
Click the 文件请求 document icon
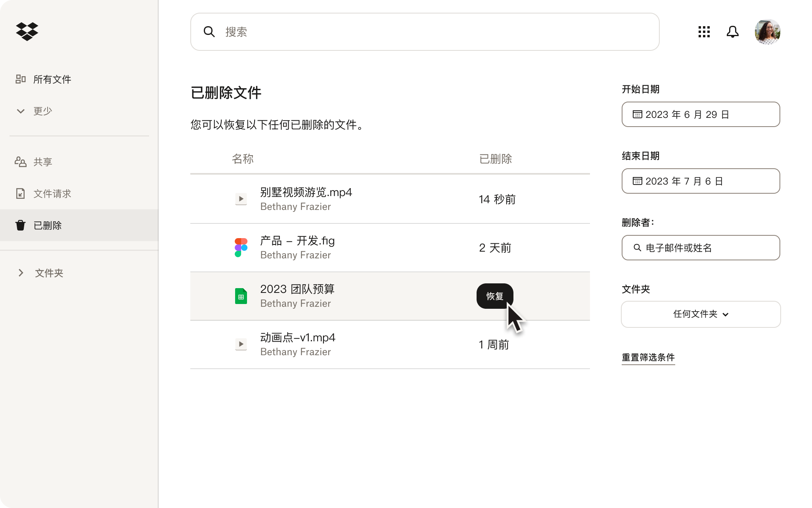click(x=21, y=193)
